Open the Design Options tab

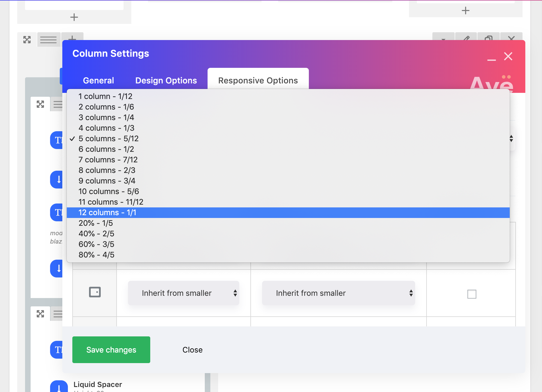pyautogui.click(x=166, y=81)
